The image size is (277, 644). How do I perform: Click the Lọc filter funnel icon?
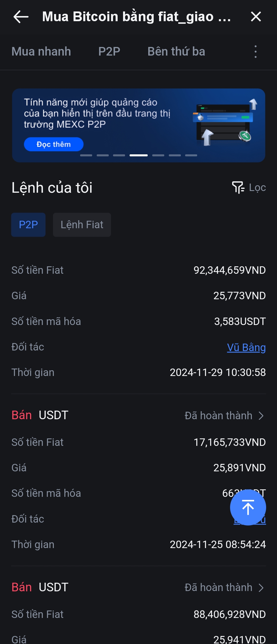[238, 188]
